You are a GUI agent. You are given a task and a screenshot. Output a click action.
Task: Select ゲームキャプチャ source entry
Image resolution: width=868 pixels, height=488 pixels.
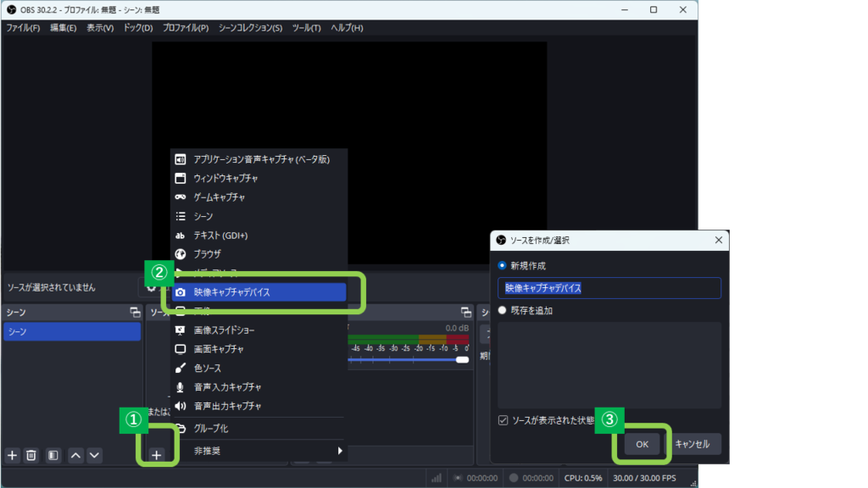tap(259, 197)
